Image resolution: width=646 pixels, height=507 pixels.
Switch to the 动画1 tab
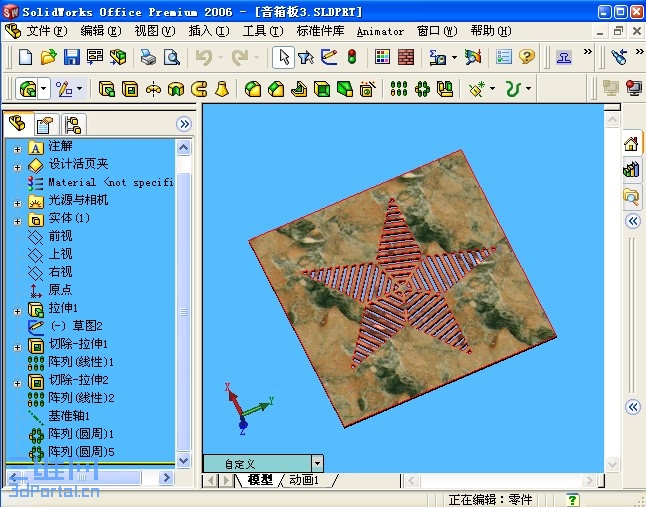(304, 480)
